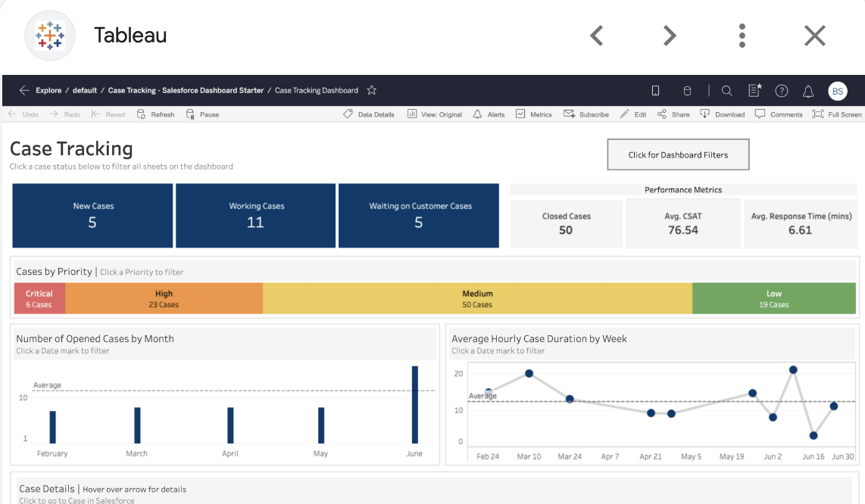
Task: Click the new workbook notes icon
Action: (x=754, y=91)
